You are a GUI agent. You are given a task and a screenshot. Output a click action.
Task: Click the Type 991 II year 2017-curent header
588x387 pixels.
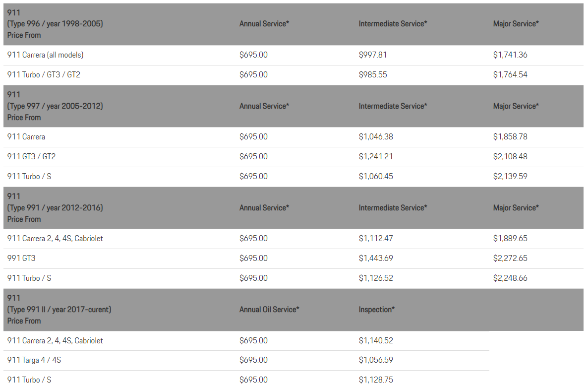point(59,309)
